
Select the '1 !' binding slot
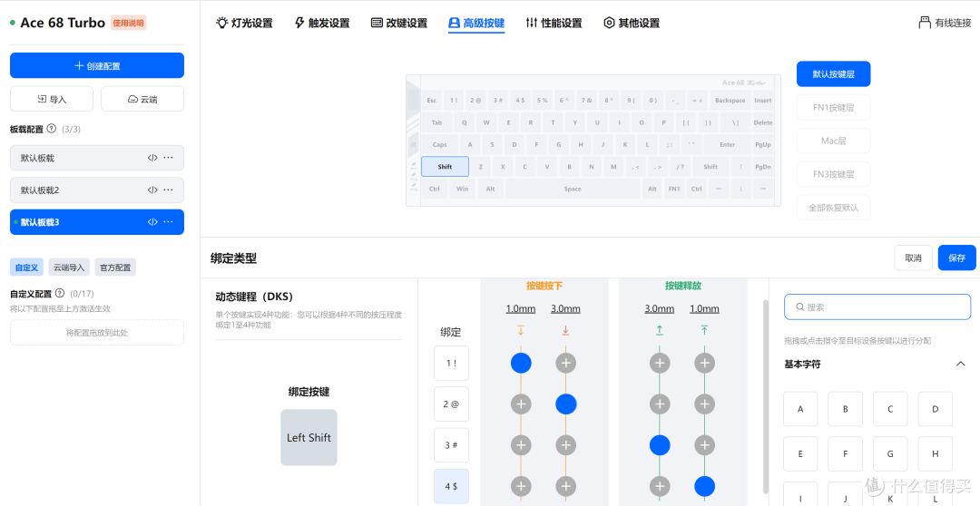[x=451, y=363]
